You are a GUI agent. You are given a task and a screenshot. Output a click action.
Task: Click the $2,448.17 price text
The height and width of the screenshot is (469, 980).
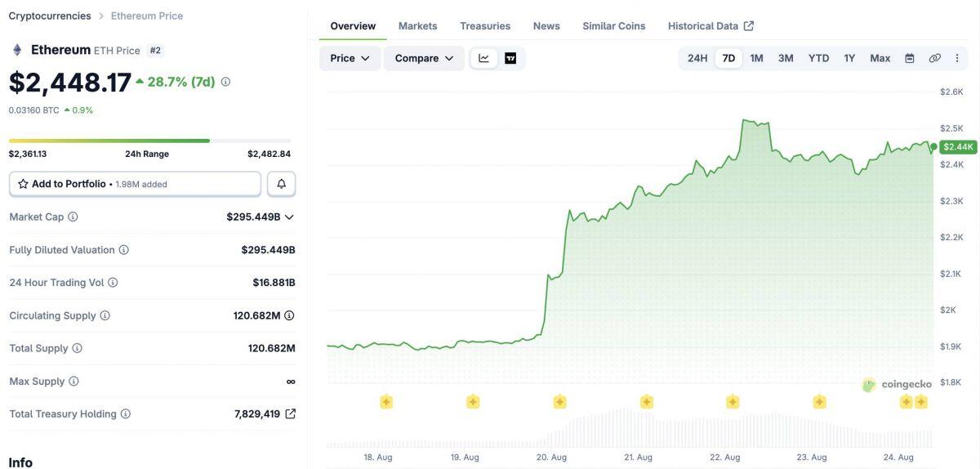click(x=69, y=83)
